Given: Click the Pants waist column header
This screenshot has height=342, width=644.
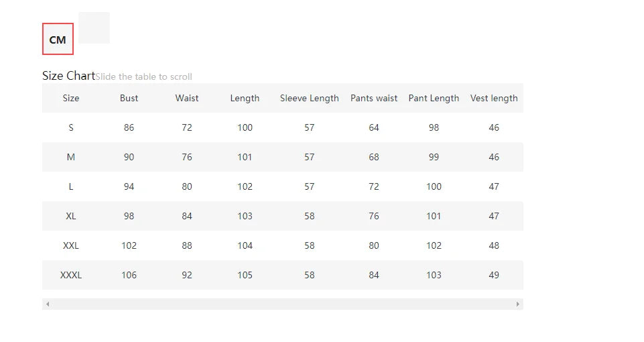Looking at the screenshot, I should click(x=374, y=98).
